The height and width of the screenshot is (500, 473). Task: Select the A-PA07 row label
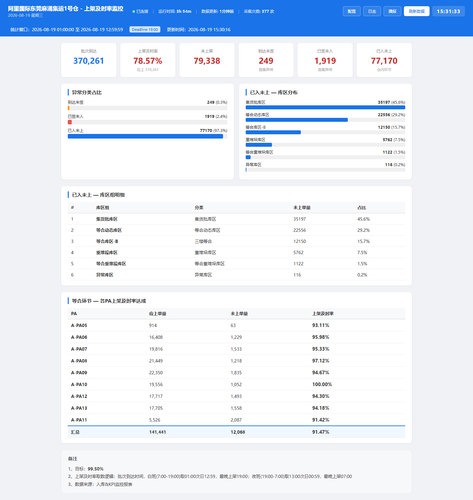(79, 349)
